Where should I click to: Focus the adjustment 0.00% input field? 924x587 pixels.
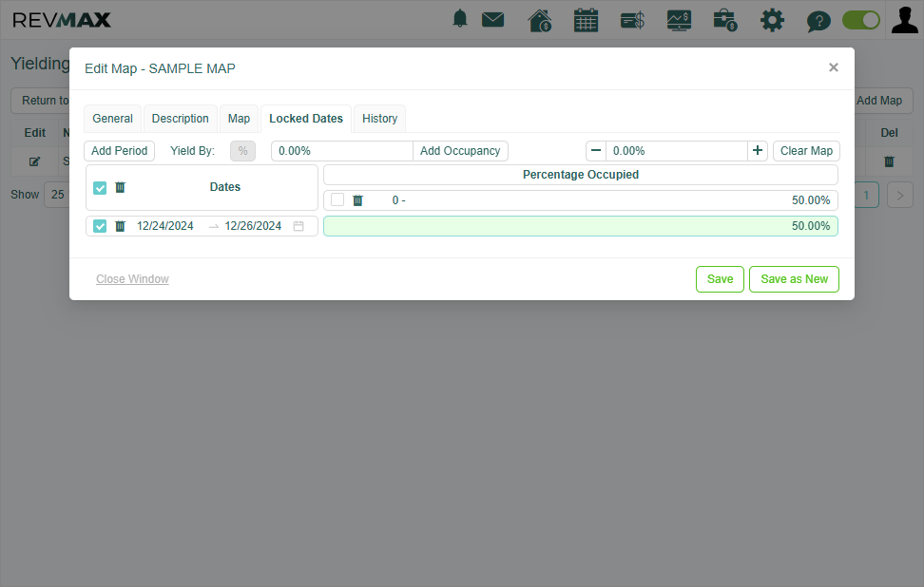pyautogui.click(x=677, y=151)
